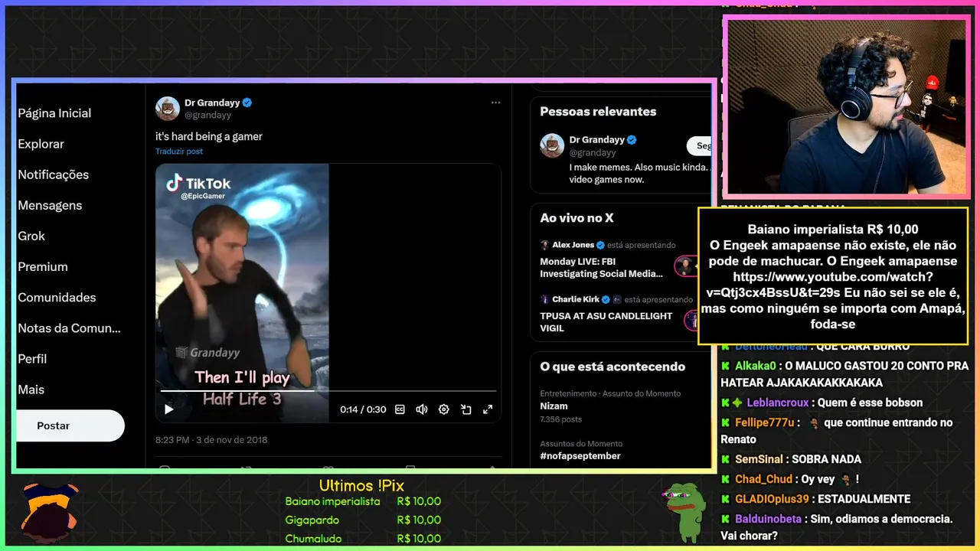
Task: Open Notificações in sidebar
Action: tap(54, 174)
